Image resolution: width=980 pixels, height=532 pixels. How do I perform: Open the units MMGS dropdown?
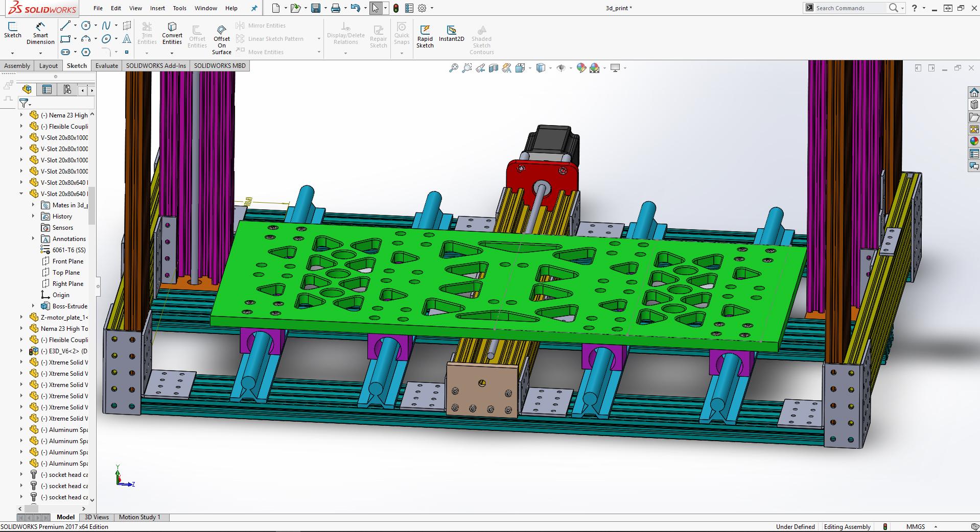coord(936,527)
